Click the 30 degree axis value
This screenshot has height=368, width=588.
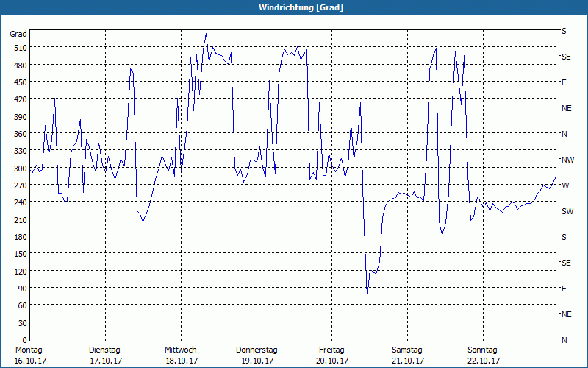pos(23,323)
